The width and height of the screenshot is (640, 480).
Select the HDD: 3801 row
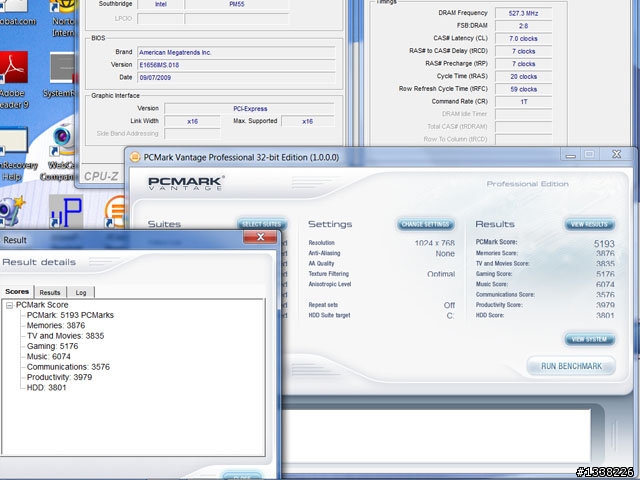point(47,387)
